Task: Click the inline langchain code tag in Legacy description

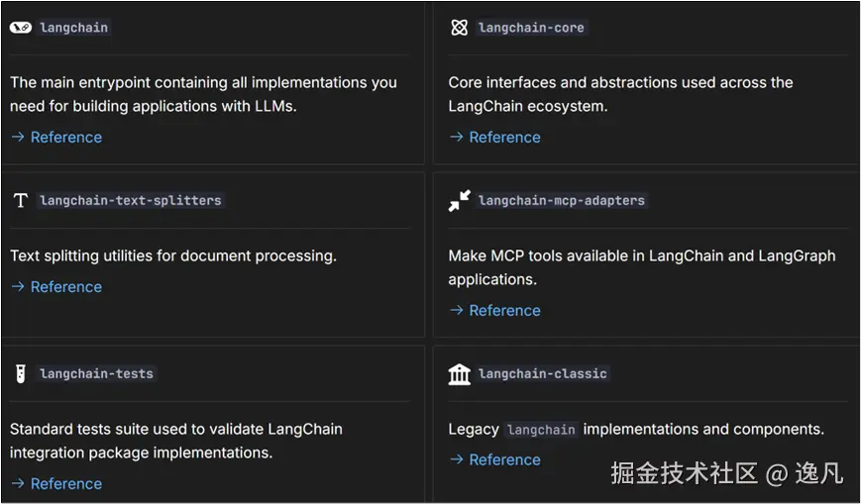Action: tap(541, 430)
